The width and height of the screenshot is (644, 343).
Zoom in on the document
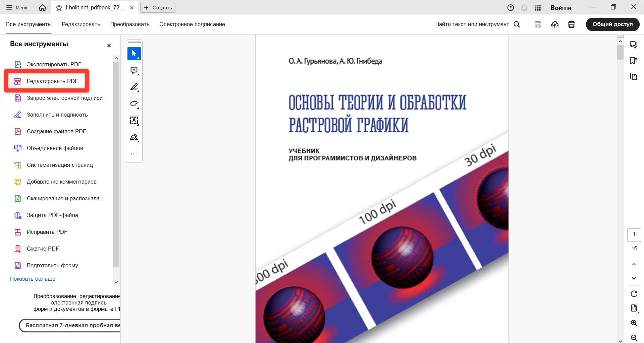(634, 323)
